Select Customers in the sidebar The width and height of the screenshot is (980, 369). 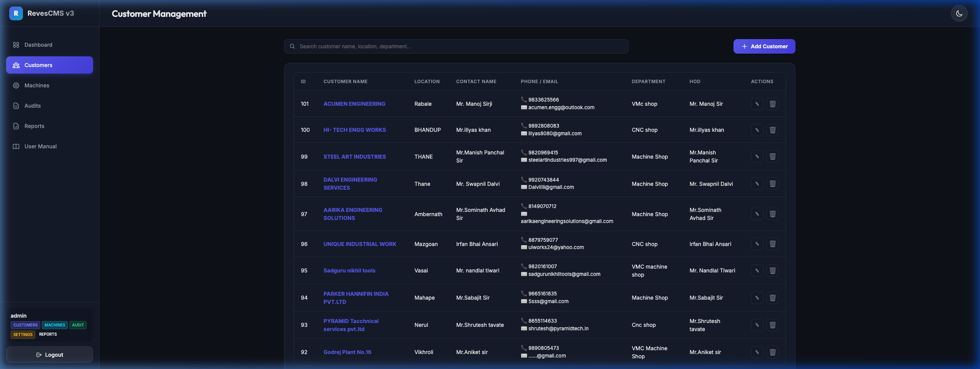[x=49, y=65]
